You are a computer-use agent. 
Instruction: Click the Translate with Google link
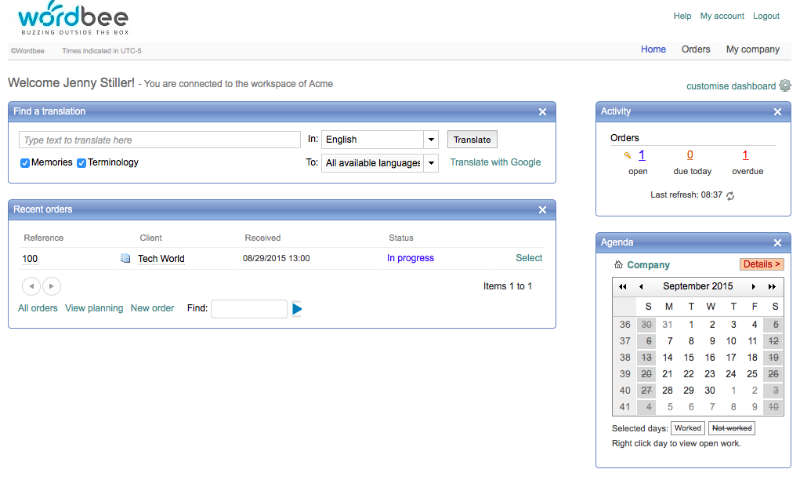(495, 162)
